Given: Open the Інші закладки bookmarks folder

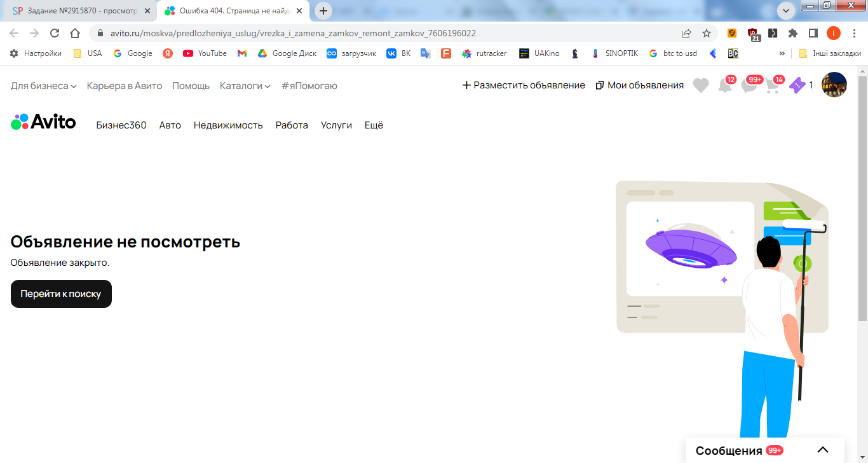Looking at the screenshot, I should pyautogui.click(x=830, y=53).
